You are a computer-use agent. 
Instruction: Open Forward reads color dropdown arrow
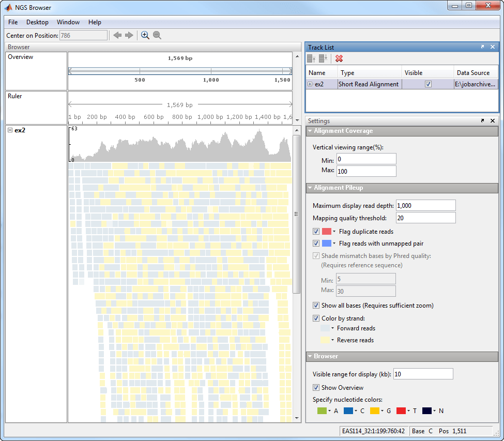pos(333,328)
